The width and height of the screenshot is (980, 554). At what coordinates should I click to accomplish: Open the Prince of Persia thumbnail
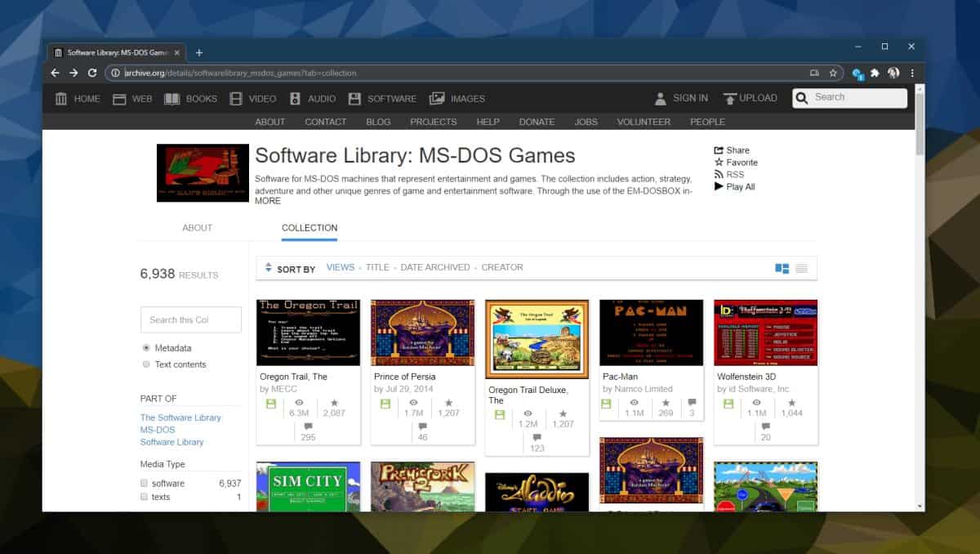click(x=422, y=333)
